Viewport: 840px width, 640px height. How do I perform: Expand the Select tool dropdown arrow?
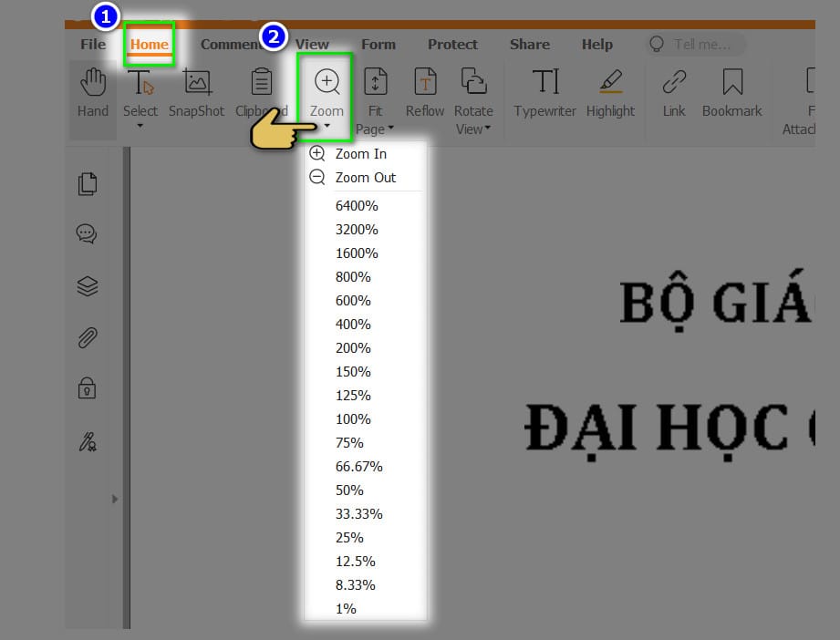coord(140,127)
